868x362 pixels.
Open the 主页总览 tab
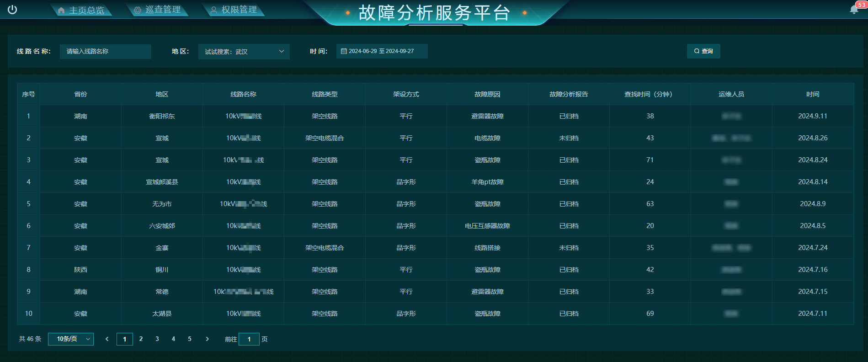pos(81,10)
